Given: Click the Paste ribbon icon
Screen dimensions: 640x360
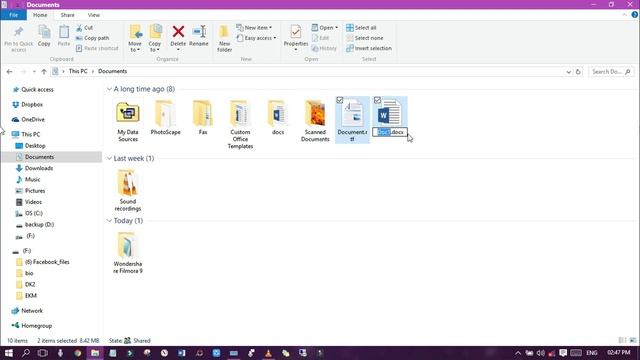Looking at the screenshot, I should pyautogui.click(x=64, y=31).
